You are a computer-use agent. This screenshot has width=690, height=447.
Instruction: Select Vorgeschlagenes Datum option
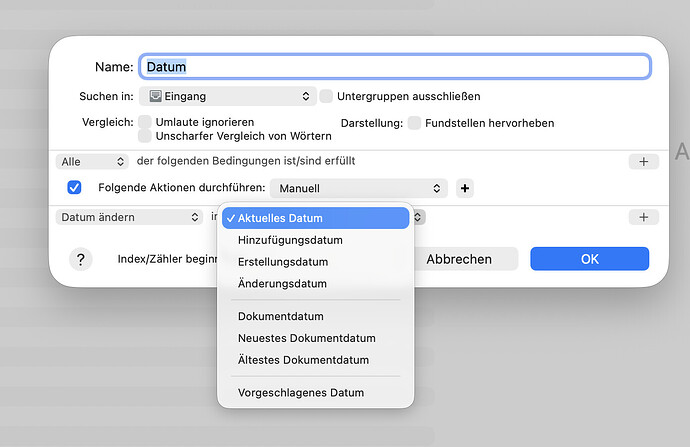[316, 392]
